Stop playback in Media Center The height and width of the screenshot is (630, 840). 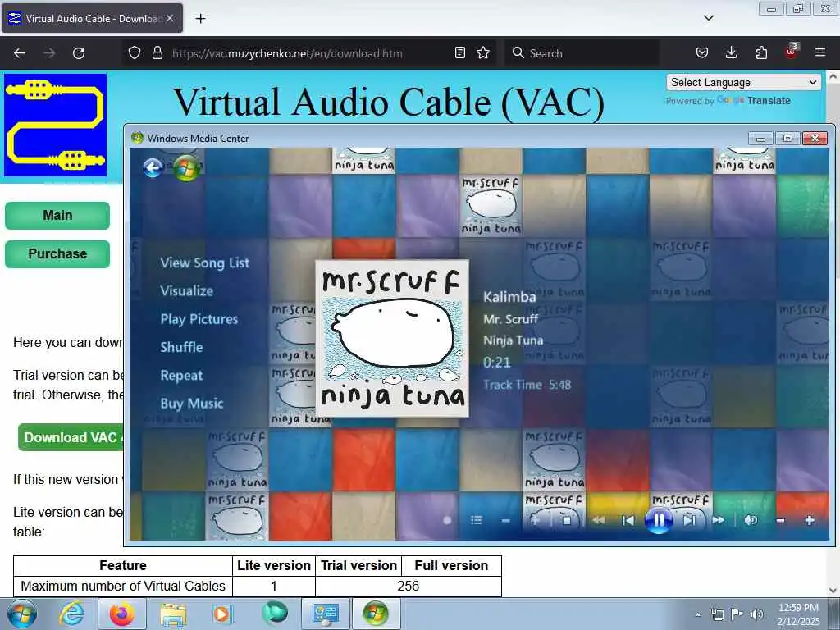567,520
